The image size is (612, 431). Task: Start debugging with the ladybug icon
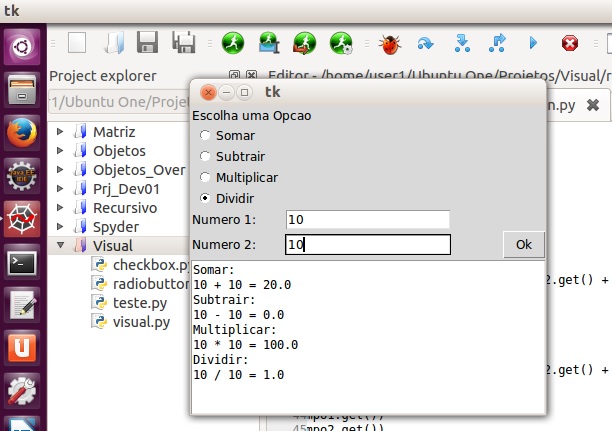pyautogui.click(x=389, y=43)
